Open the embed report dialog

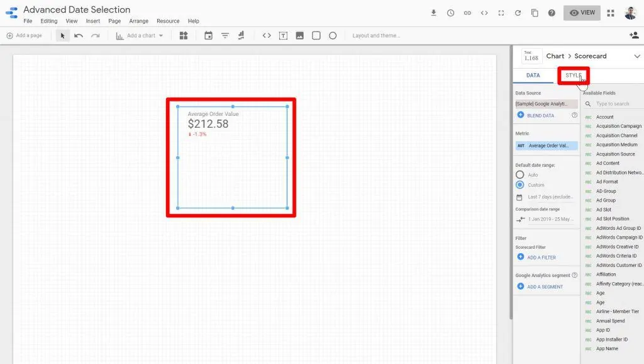coord(483,13)
